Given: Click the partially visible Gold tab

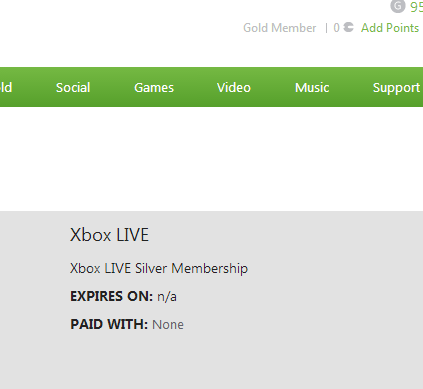Looking at the screenshot, I should pos(6,88).
